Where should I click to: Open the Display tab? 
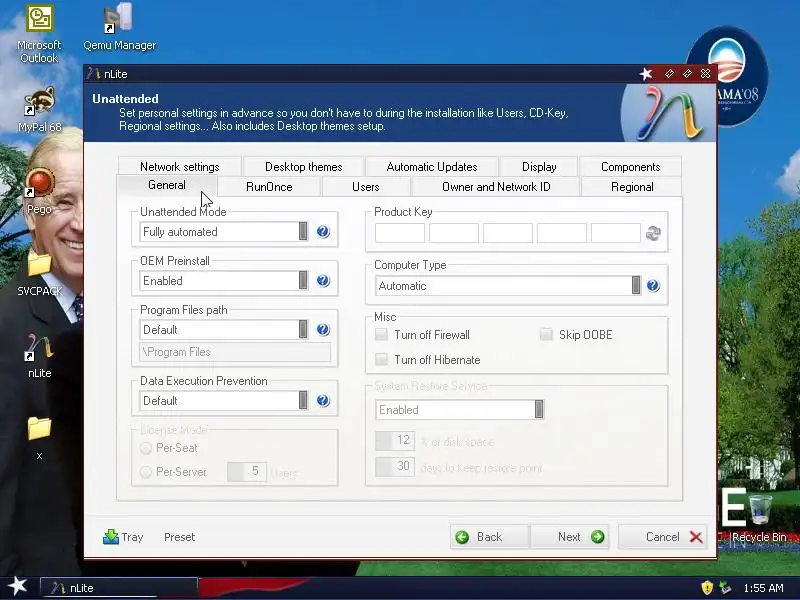point(539,166)
